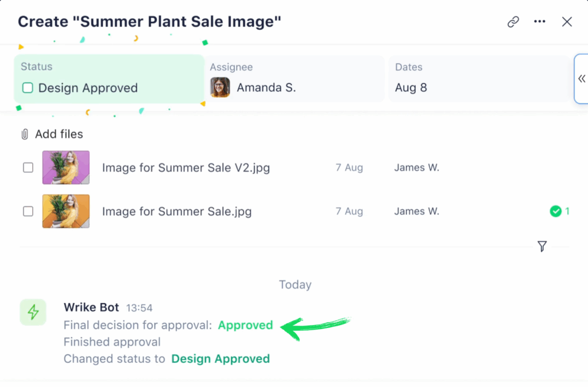The image size is (588, 387).
Task: Open the Status field dropdown
Action: click(x=109, y=79)
